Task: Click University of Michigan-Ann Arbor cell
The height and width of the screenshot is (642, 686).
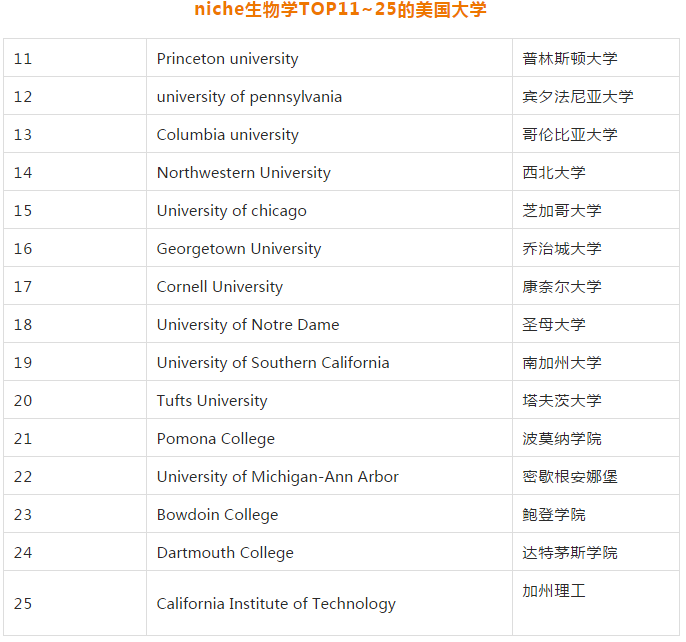Action: [x=329, y=477]
